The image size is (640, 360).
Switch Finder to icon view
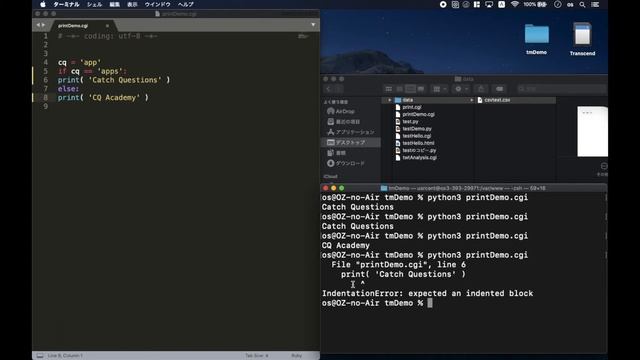[389, 89]
